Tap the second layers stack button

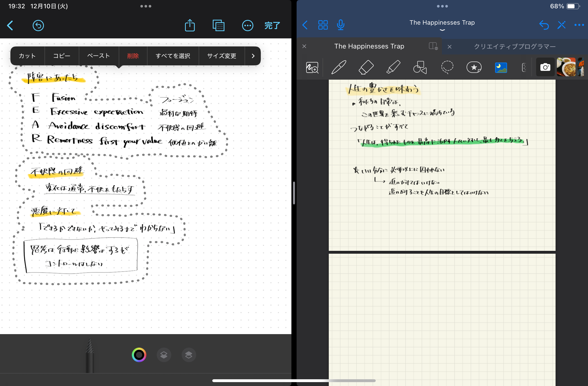click(x=189, y=355)
